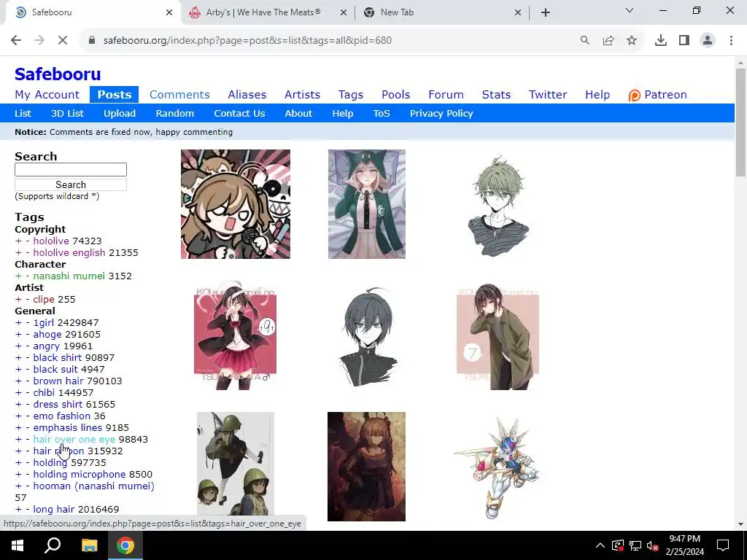Close the New Tab tab
This screenshot has height=560, width=747.
click(x=519, y=13)
